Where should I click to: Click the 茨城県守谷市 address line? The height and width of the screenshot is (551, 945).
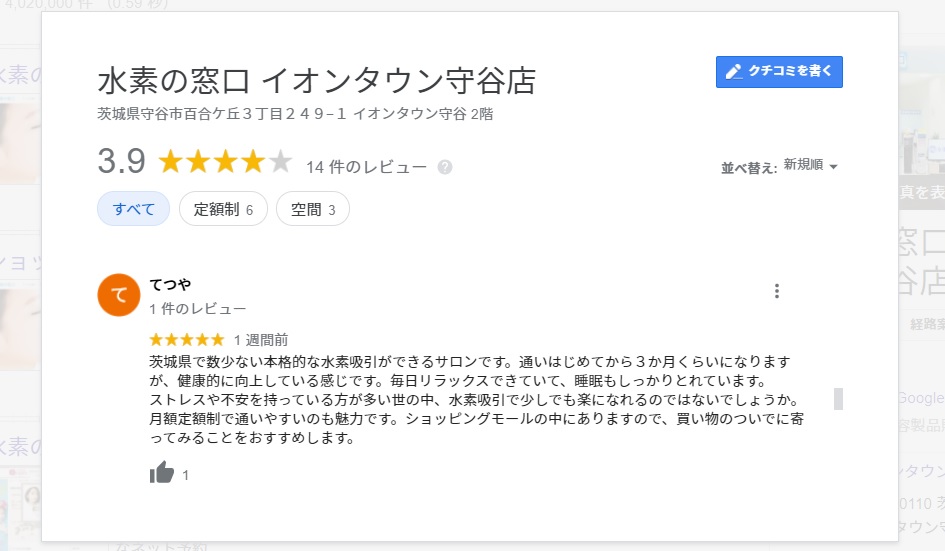(294, 114)
